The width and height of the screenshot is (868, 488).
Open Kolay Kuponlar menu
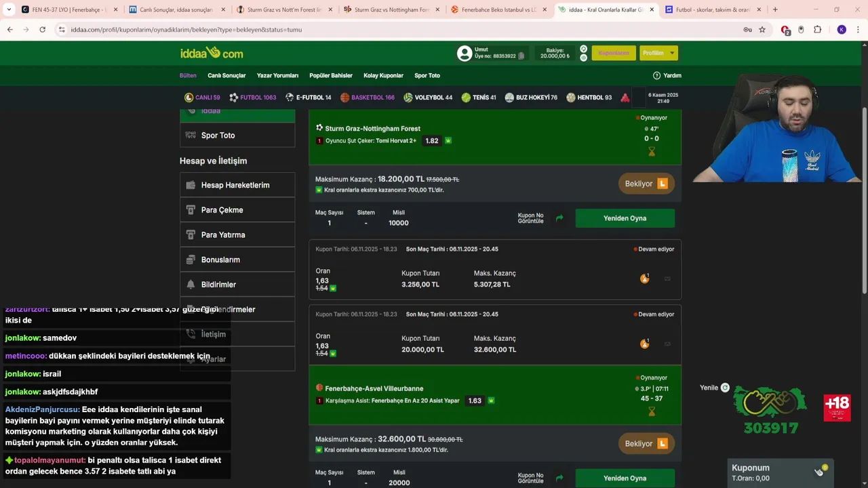383,75
